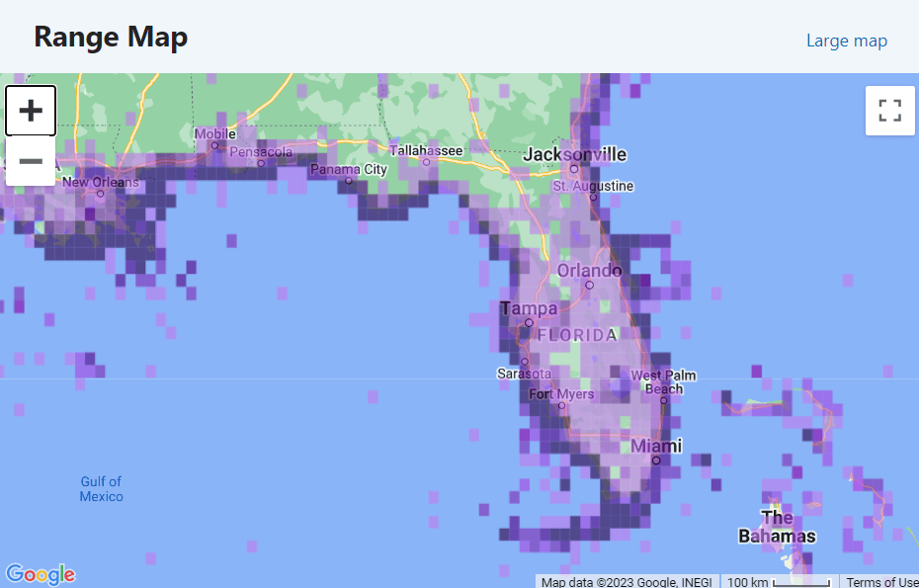Open Terms of Use link
919x588 pixels.
(x=882, y=582)
